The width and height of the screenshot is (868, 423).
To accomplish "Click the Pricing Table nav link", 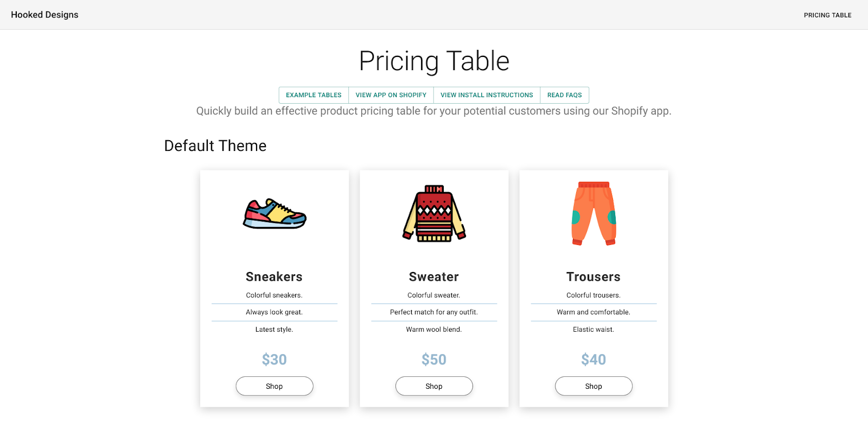I will [x=827, y=15].
